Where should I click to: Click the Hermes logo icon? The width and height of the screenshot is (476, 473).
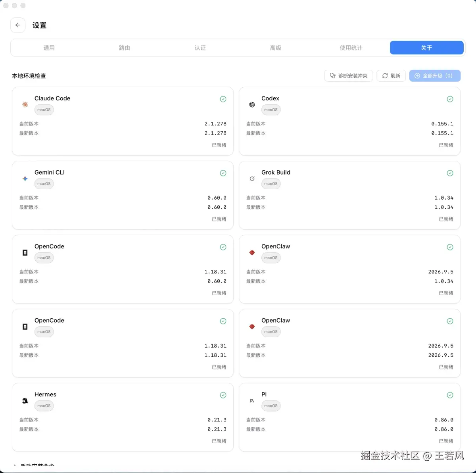point(25,401)
